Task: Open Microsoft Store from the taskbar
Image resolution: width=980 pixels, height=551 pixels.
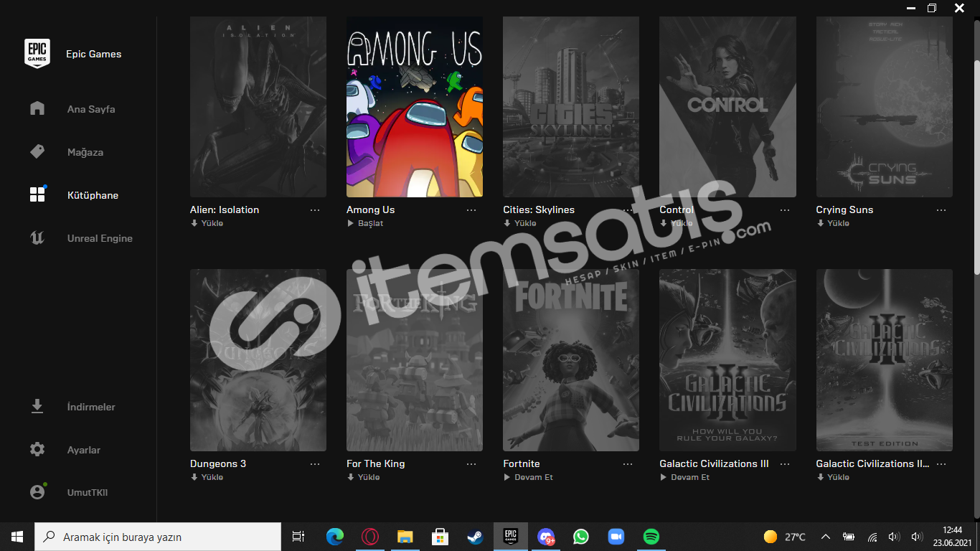Action: [x=440, y=537]
